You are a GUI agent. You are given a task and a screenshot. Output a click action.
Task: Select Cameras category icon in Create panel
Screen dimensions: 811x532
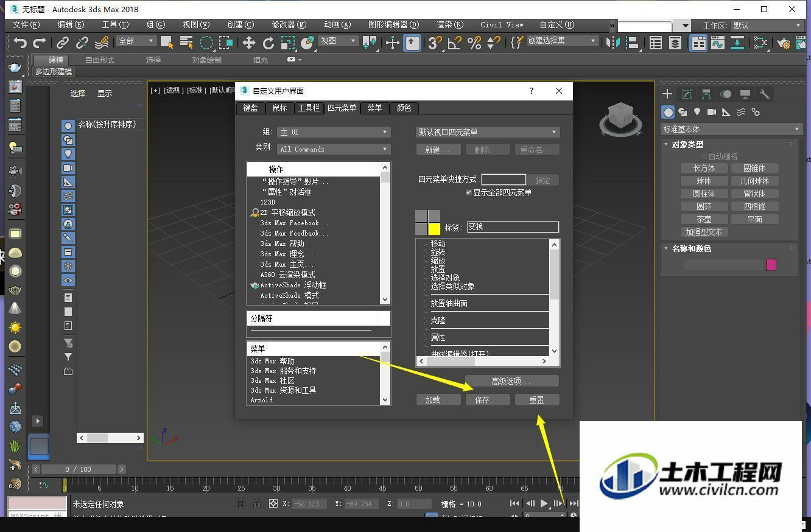tap(712, 112)
